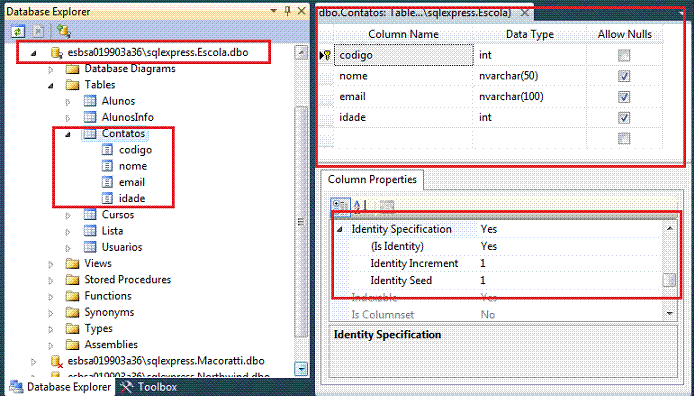The height and width of the screenshot is (396, 695).
Task: Expand the Database Diagrams node
Action: pyautogui.click(x=51, y=70)
